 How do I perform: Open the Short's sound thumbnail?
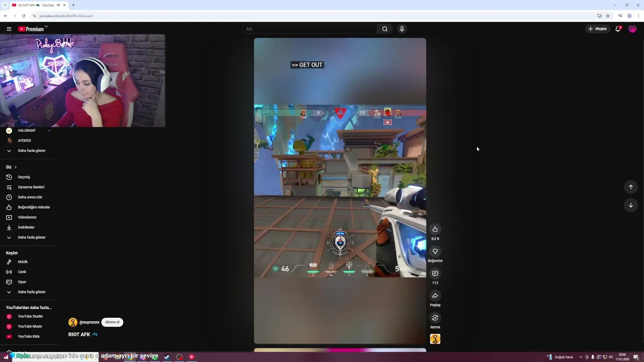click(x=435, y=339)
